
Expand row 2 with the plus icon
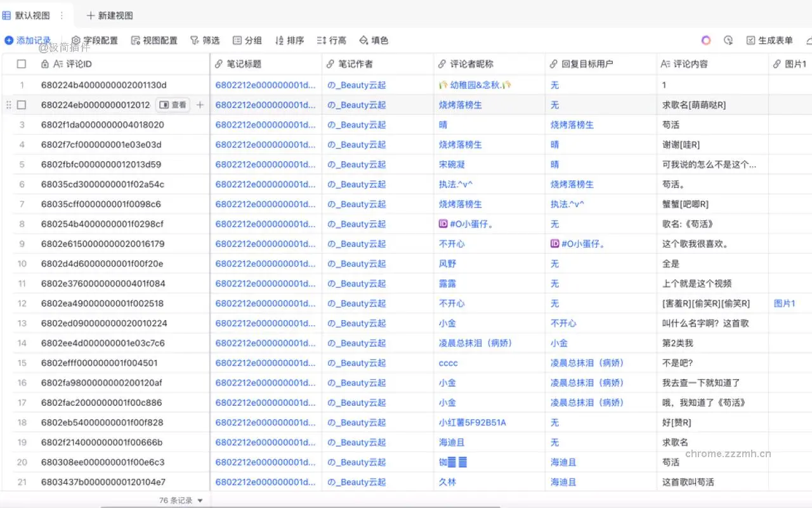click(200, 105)
